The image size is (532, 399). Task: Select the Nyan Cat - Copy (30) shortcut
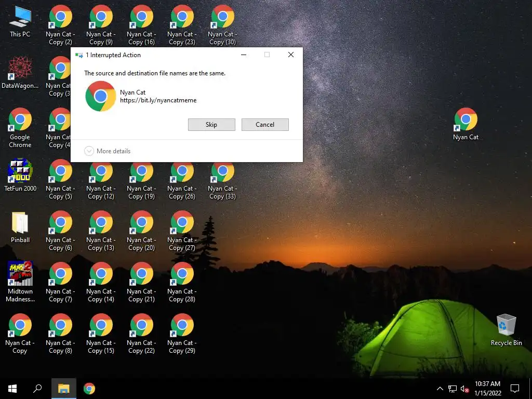(222, 25)
